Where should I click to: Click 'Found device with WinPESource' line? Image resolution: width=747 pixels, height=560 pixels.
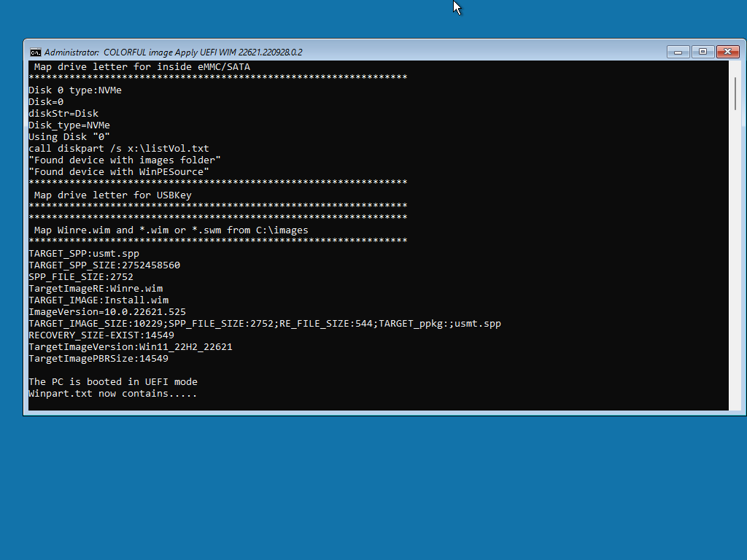coord(119,172)
